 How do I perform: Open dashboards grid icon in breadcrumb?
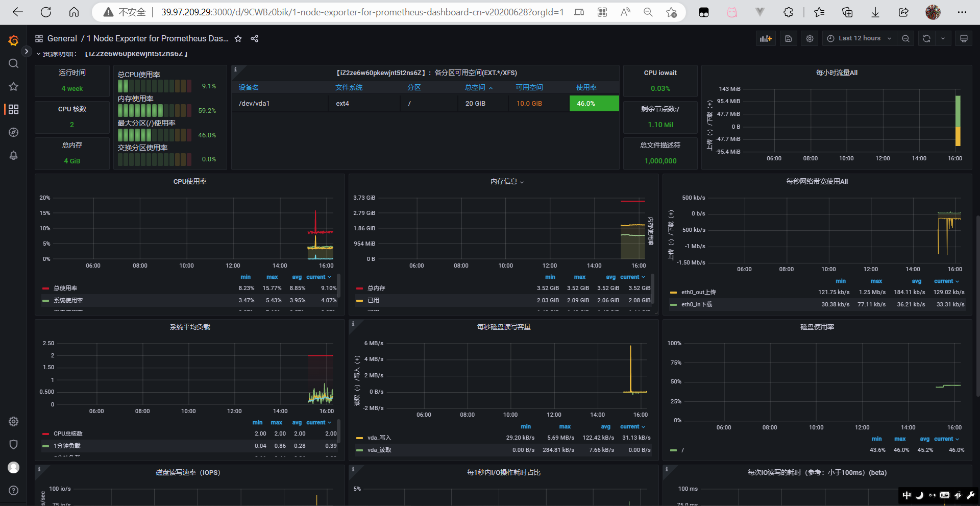click(39, 38)
